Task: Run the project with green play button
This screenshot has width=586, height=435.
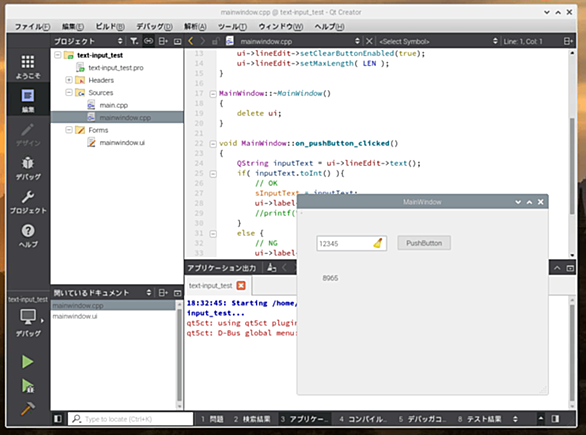Action: [27, 361]
